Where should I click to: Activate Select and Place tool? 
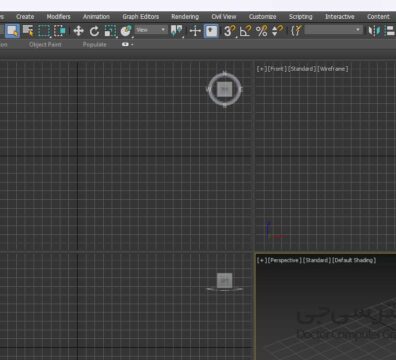126,31
